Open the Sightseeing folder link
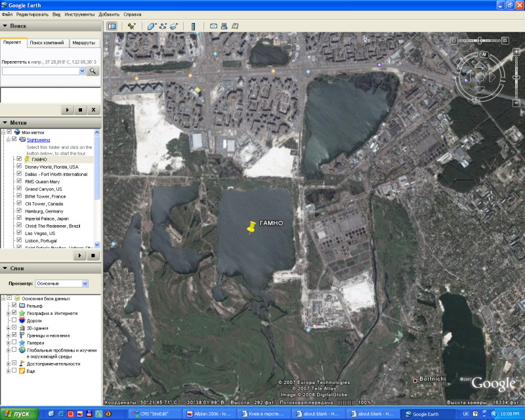The width and height of the screenshot is (525, 420). (x=38, y=140)
